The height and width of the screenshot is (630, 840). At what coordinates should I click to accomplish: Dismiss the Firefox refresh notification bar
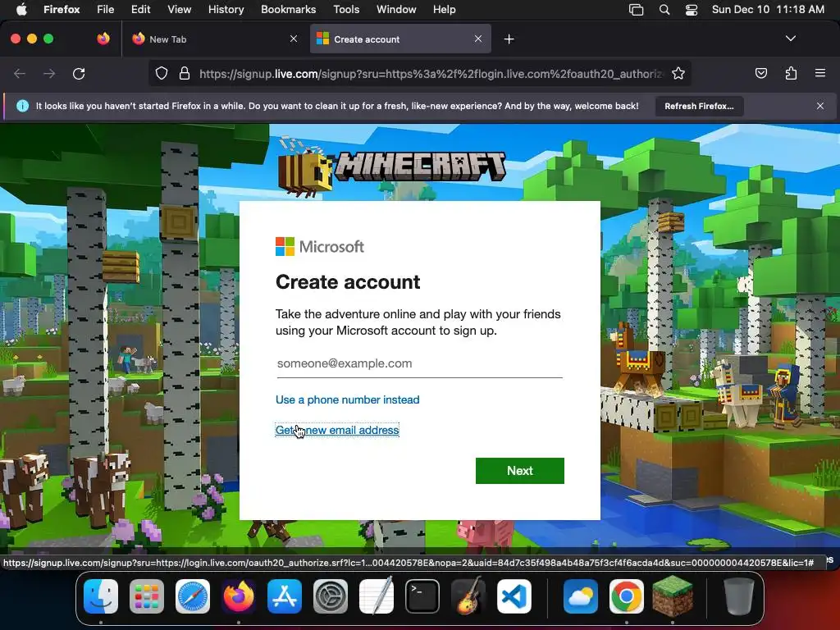point(820,106)
